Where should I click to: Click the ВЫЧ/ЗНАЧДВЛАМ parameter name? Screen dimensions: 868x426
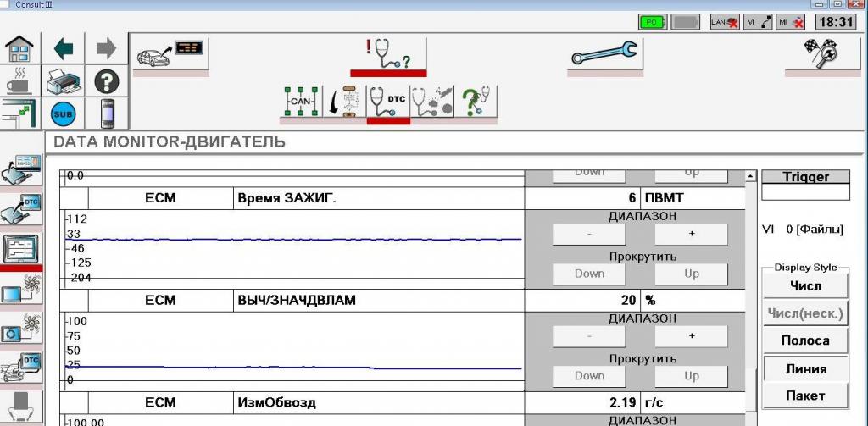pyautogui.click(x=297, y=301)
